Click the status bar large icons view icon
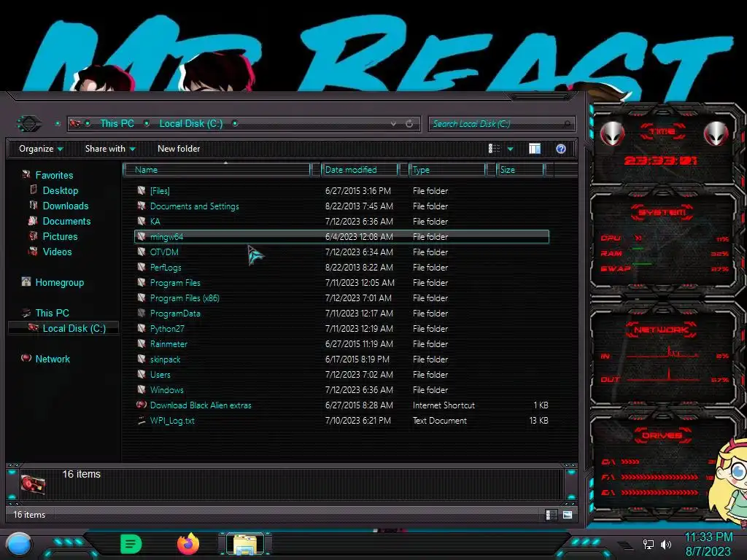 click(567, 515)
